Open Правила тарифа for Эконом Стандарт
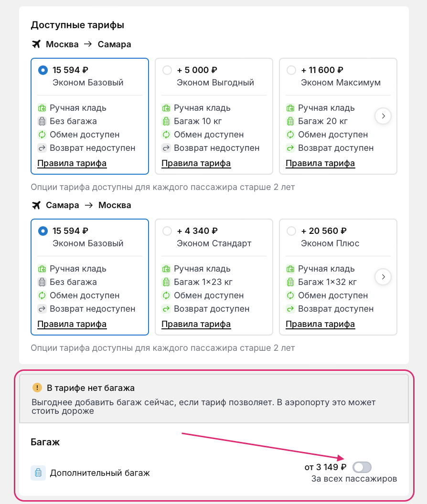Viewport: 427px width, 504px height. pyautogui.click(x=196, y=324)
